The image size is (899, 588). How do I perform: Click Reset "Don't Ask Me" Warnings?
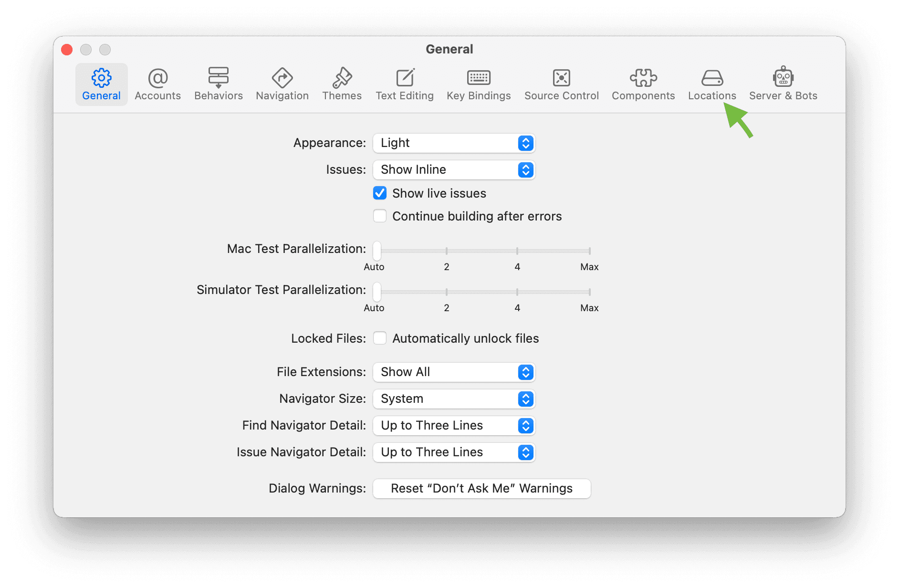[481, 488]
